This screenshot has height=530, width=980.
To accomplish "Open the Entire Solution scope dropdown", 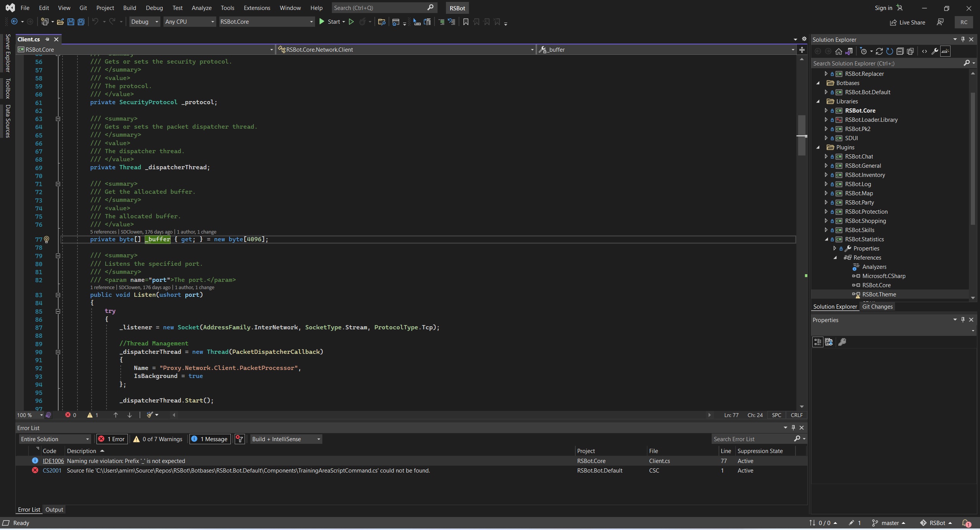I will 55,439.
